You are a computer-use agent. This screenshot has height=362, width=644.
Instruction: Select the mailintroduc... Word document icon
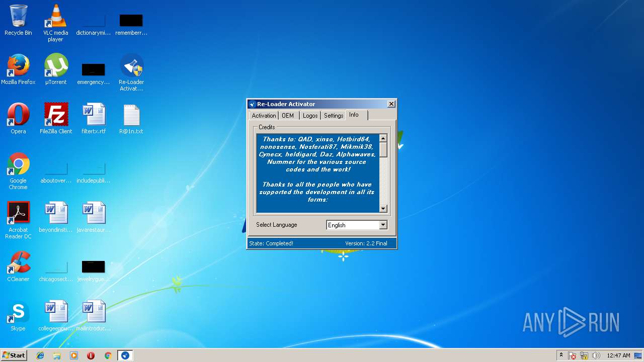pyautogui.click(x=94, y=316)
